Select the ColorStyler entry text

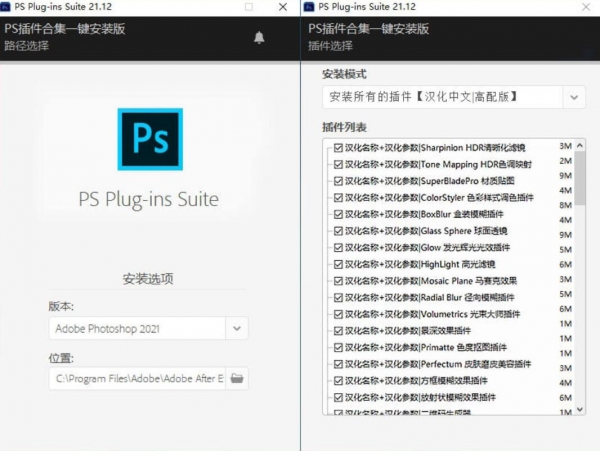click(439, 198)
